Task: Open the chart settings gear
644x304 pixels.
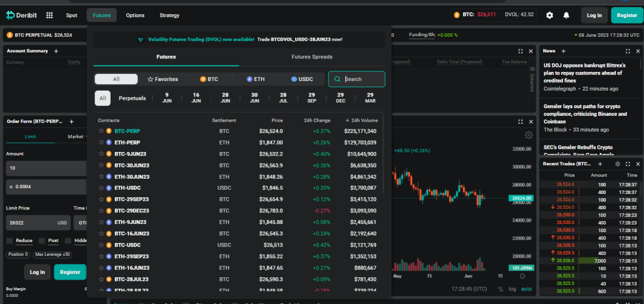Action: [x=528, y=135]
